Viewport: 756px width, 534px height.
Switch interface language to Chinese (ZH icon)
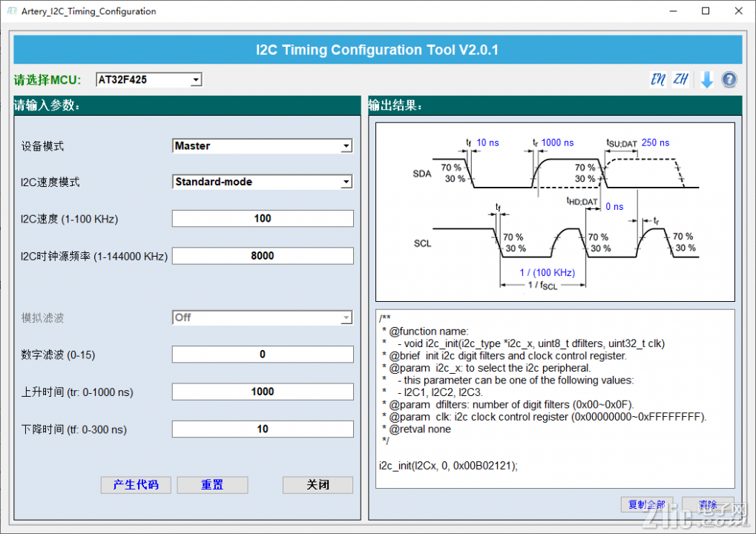[x=680, y=79]
